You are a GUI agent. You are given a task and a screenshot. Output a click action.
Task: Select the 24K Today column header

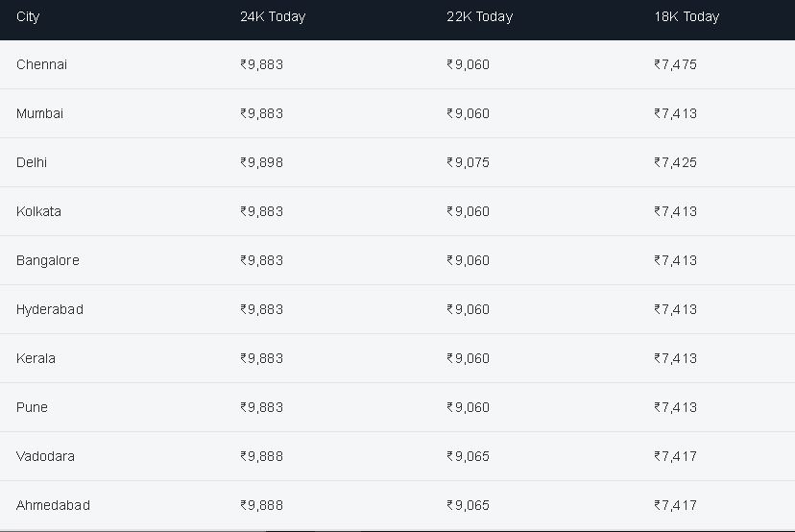273,16
